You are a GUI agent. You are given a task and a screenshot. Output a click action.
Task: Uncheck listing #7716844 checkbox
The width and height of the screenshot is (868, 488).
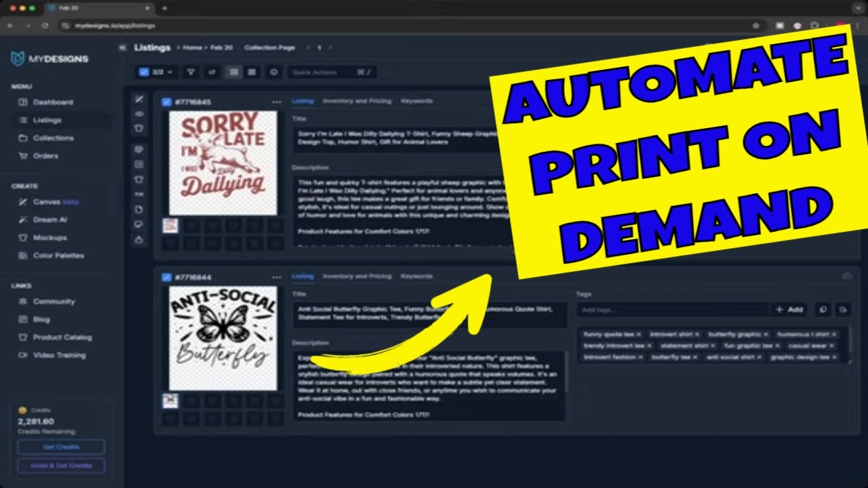click(x=167, y=277)
